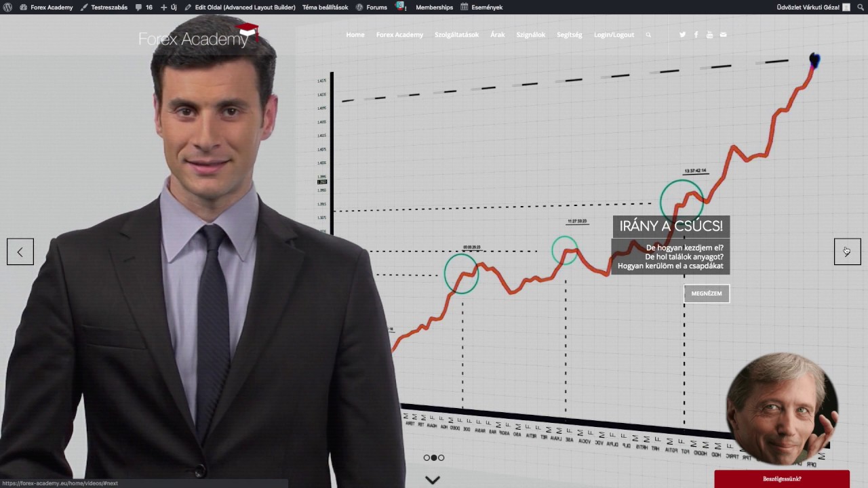868x488 pixels.
Task: Select second slide dot indicator
Action: [x=434, y=457]
